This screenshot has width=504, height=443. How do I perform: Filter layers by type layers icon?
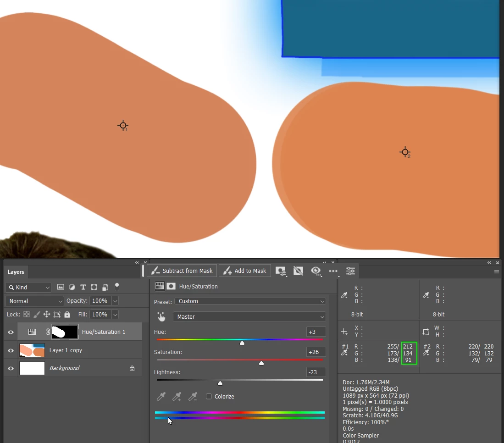tap(83, 287)
